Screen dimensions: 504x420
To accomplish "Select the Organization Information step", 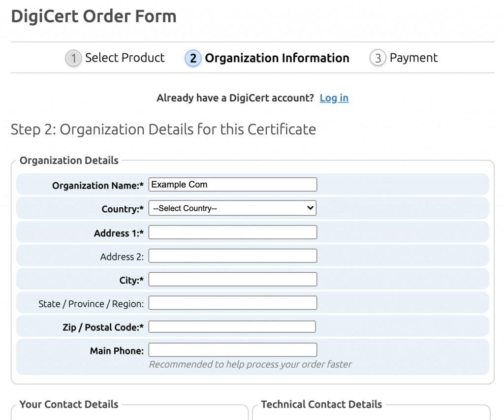I will pyautogui.click(x=277, y=58).
